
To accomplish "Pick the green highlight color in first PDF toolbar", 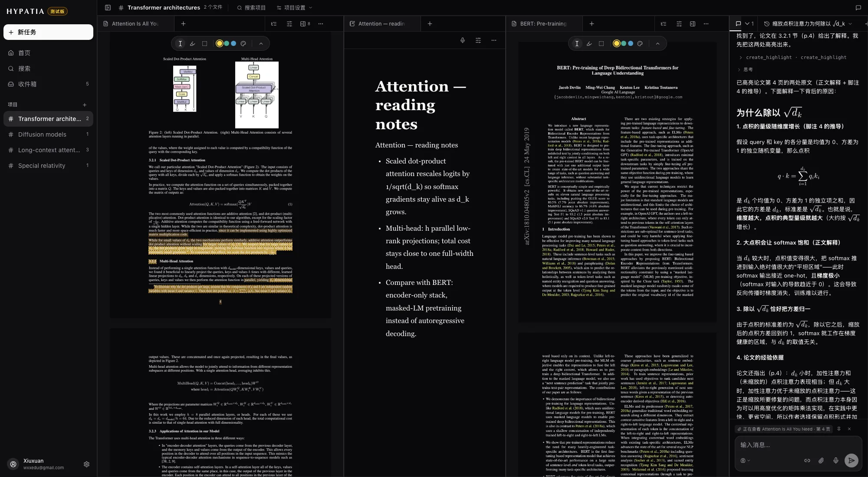I will coord(227,43).
